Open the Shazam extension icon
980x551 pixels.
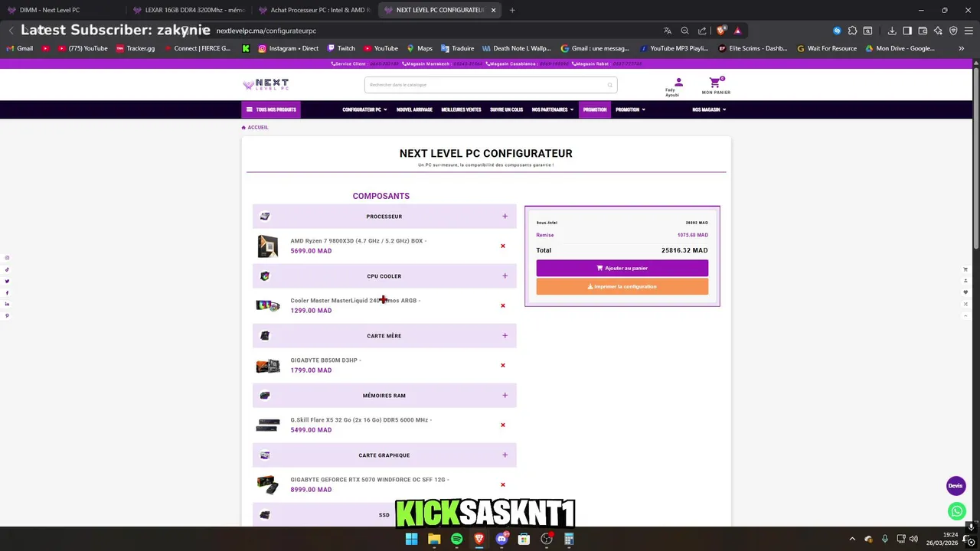(x=837, y=31)
